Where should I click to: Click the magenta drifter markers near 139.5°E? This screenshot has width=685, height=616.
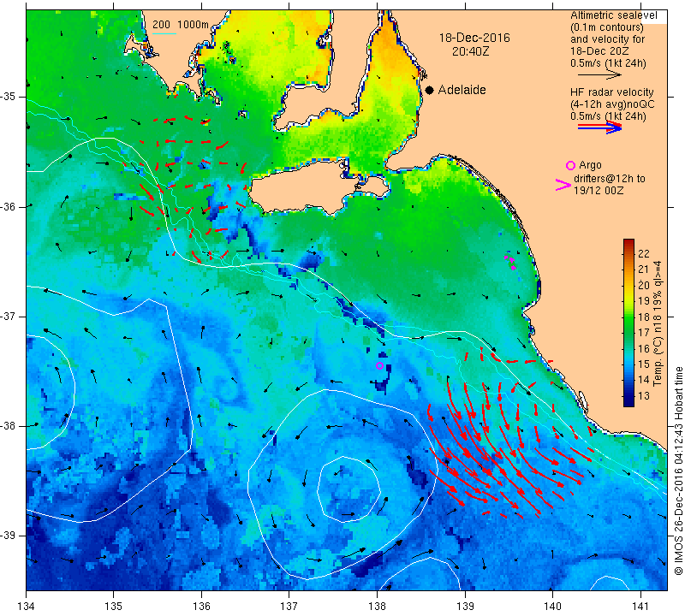(509, 262)
